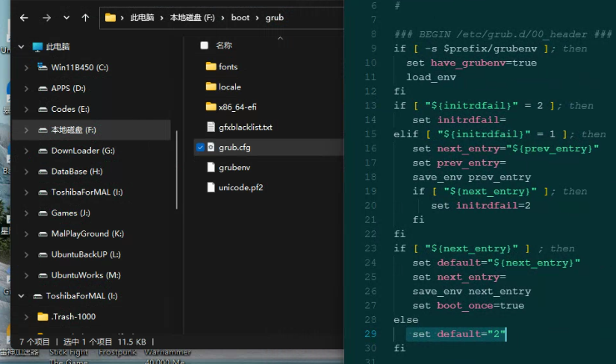Uncheck the grub.cfg selection checkbox
Image resolution: width=616 pixels, height=364 pixels.
200,147
